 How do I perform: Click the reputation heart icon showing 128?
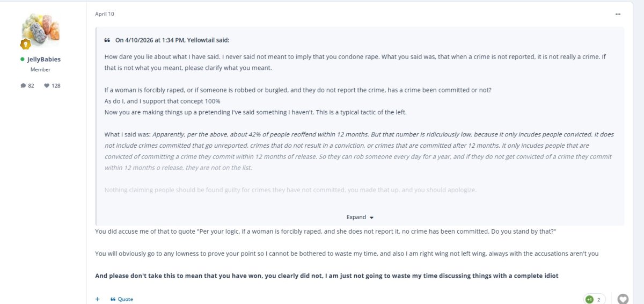(x=47, y=85)
